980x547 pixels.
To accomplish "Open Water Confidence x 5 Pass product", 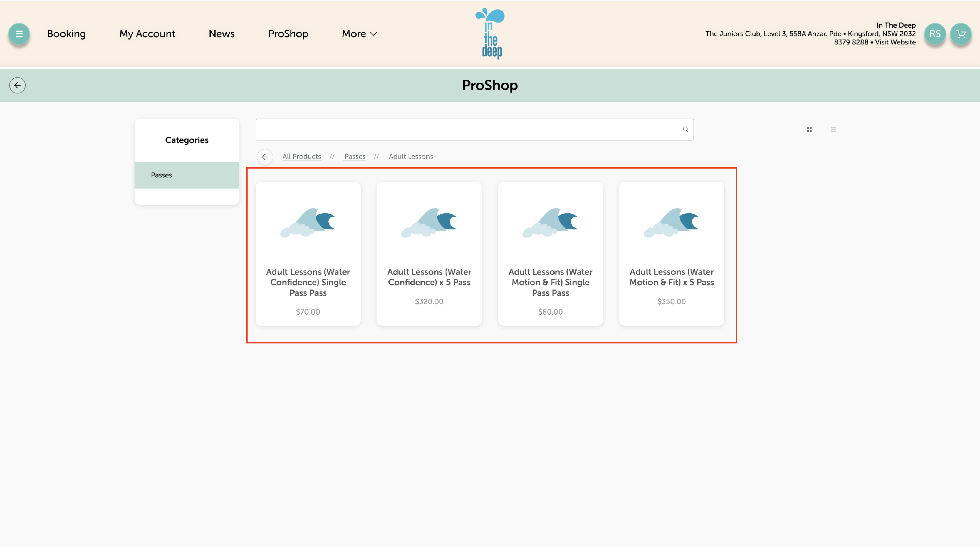I will pyautogui.click(x=429, y=254).
